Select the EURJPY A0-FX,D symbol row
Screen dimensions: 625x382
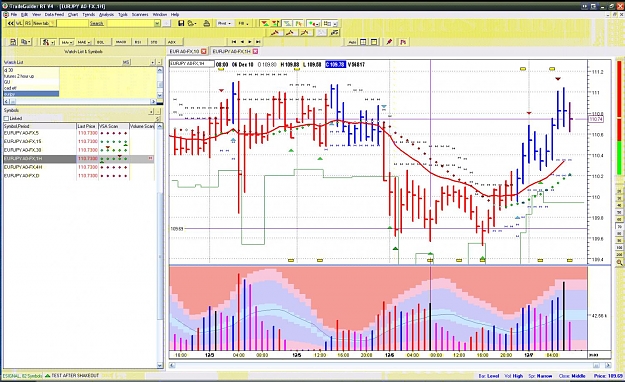click(x=79, y=176)
